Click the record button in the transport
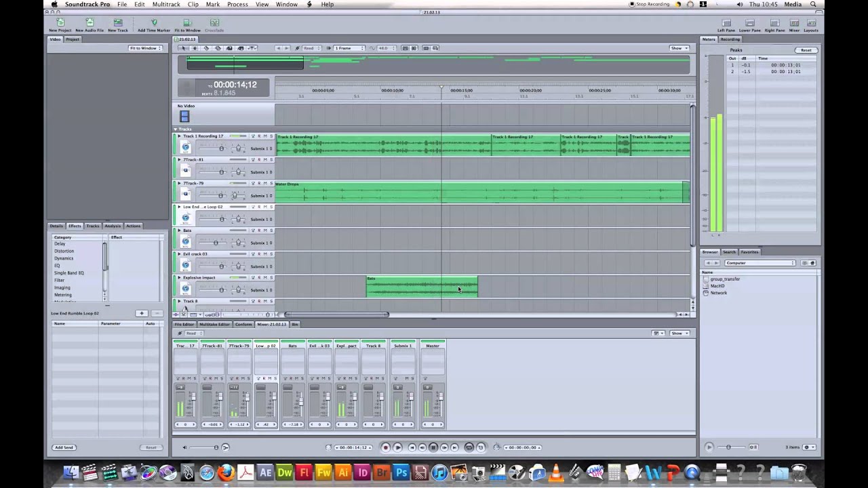The image size is (868, 488). pyautogui.click(x=385, y=447)
